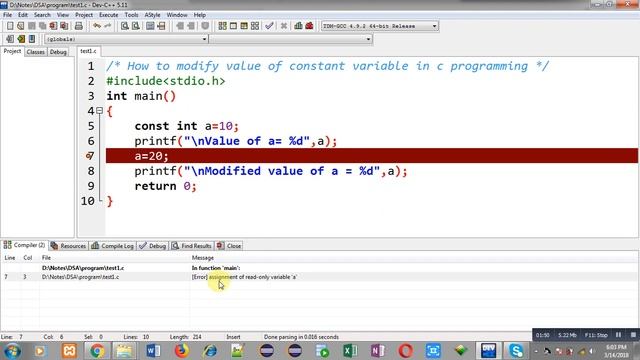Switch to the Find Results bottom tab
This screenshot has height=360, width=640.
point(191,246)
